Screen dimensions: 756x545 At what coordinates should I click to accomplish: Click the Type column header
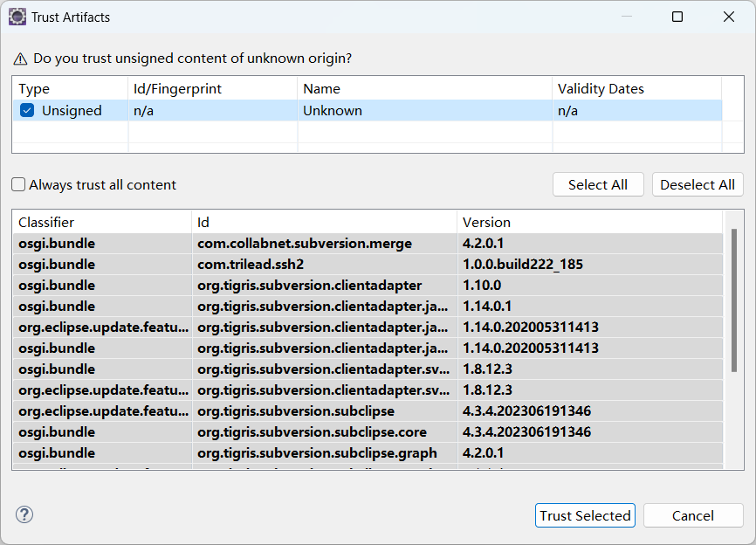[71, 89]
